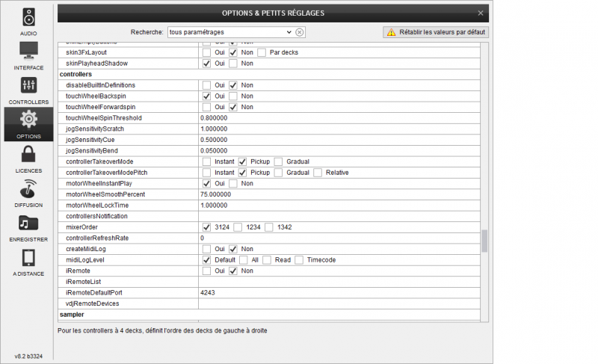
Task: Check Oui for createMidiLog
Action: tap(206, 249)
